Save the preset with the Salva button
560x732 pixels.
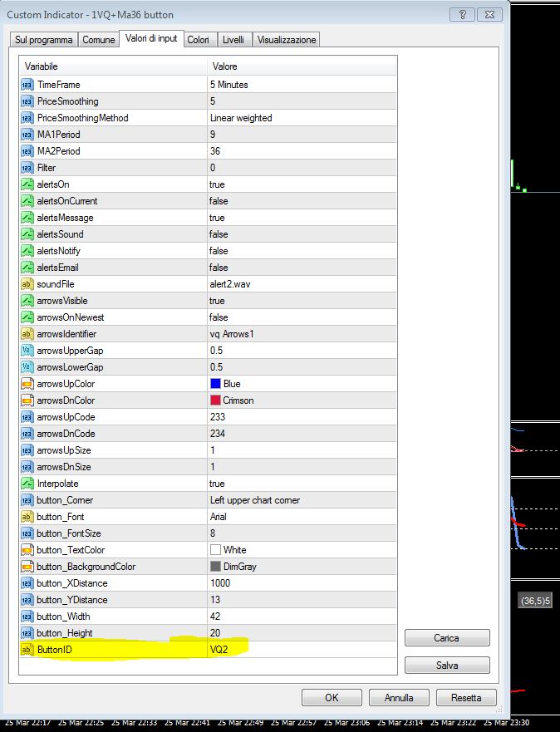tap(447, 666)
